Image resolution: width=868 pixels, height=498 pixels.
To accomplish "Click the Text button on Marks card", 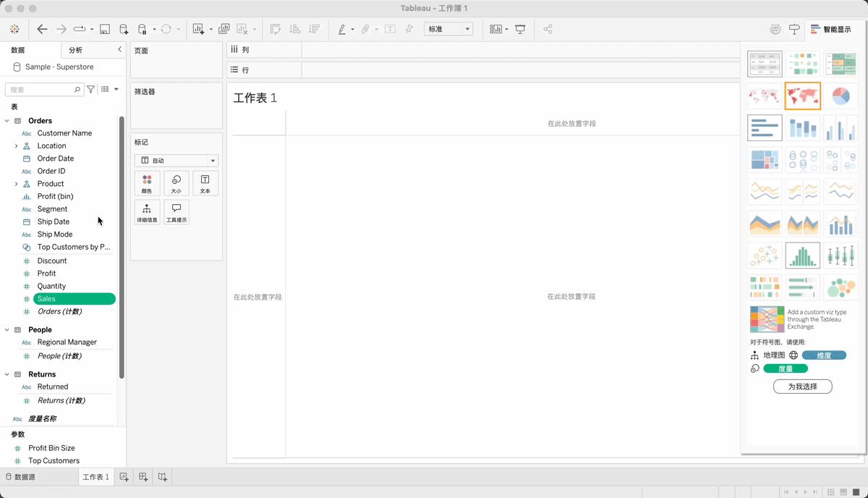I will point(205,183).
